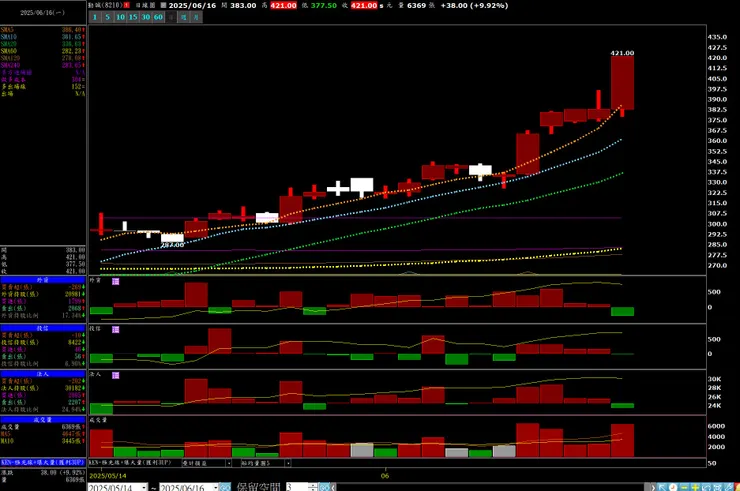Open settings icon in foreign investor (外資) panel
Image resolution: width=740 pixels, height=491 pixels.
click(x=116, y=281)
